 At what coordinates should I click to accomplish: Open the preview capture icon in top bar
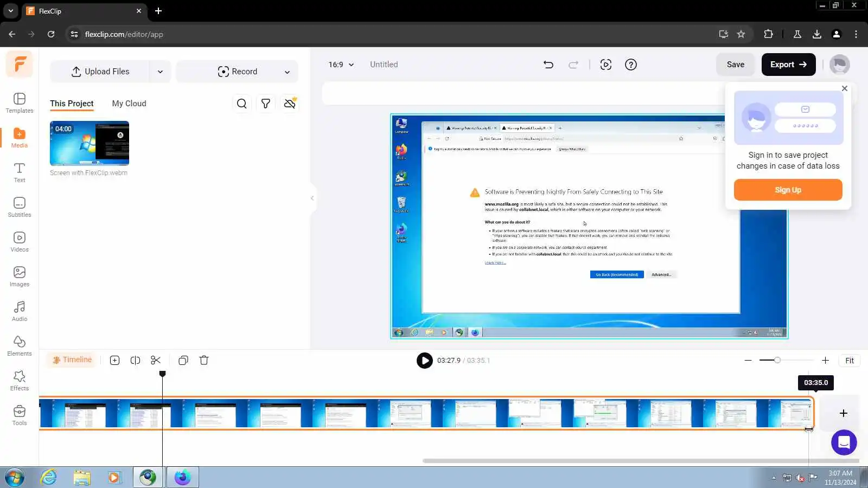pyautogui.click(x=606, y=65)
